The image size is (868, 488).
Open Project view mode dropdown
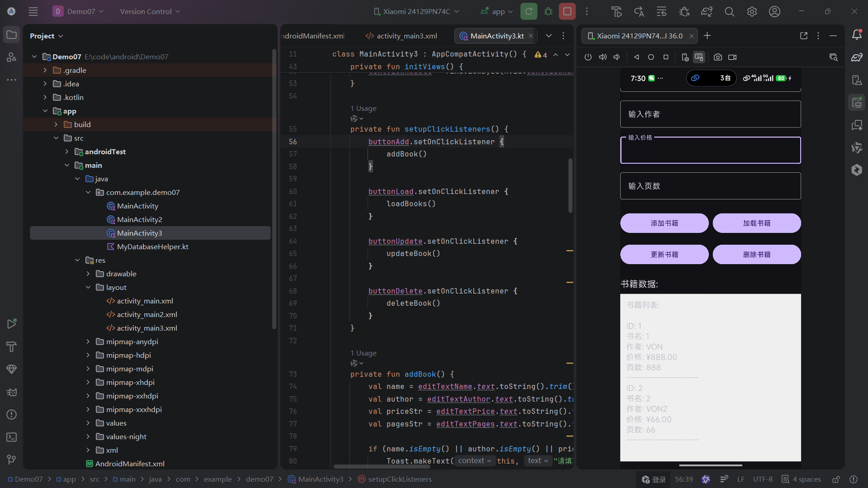point(47,36)
